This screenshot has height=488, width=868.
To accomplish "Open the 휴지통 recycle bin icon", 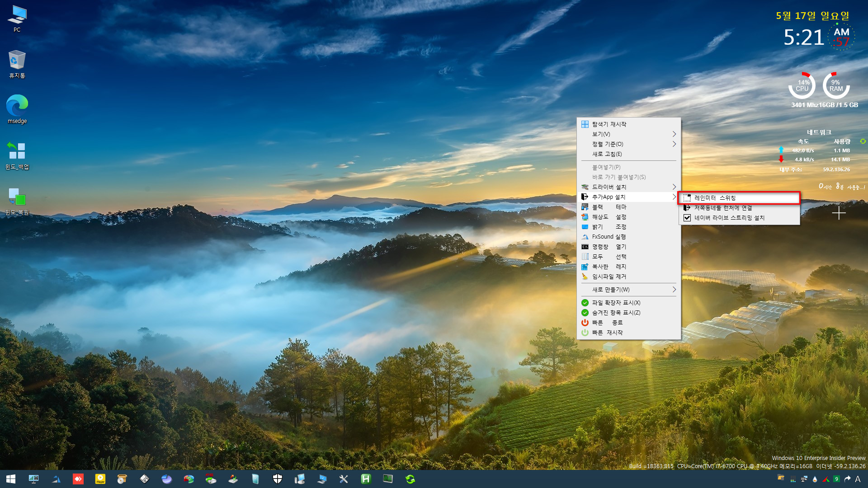I will point(17,64).
